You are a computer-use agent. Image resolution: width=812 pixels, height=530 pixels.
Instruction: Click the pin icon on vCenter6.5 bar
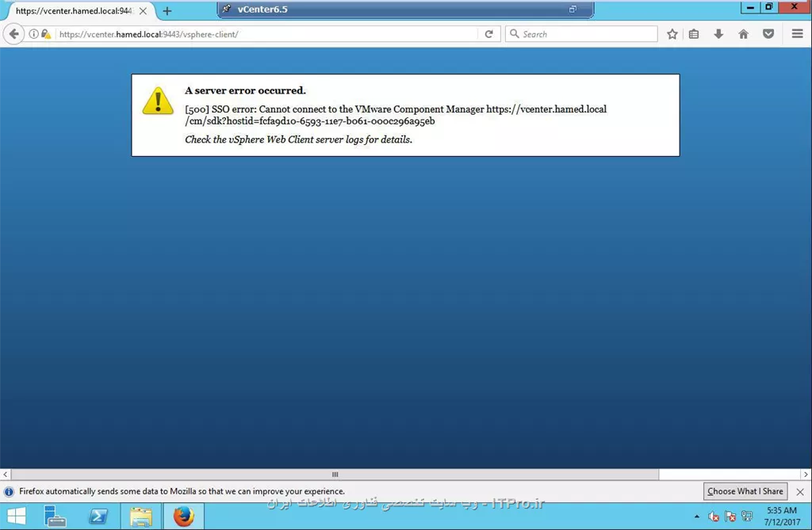pos(226,9)
